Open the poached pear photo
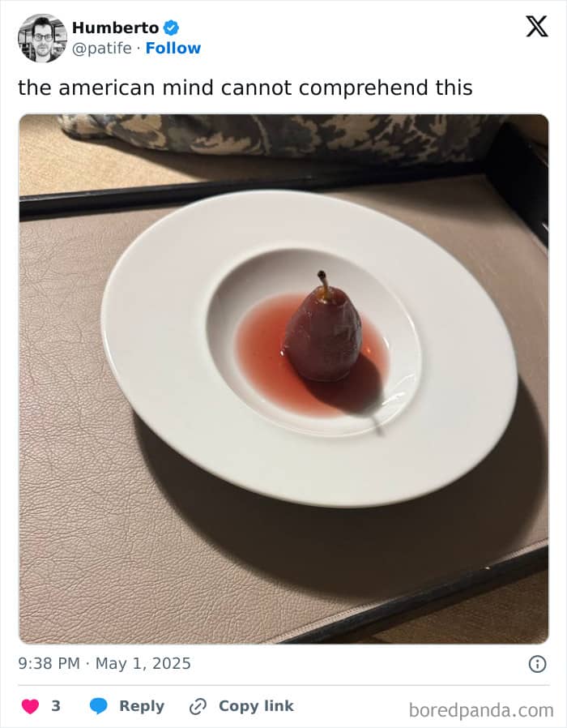 click(x=283, y=379)
